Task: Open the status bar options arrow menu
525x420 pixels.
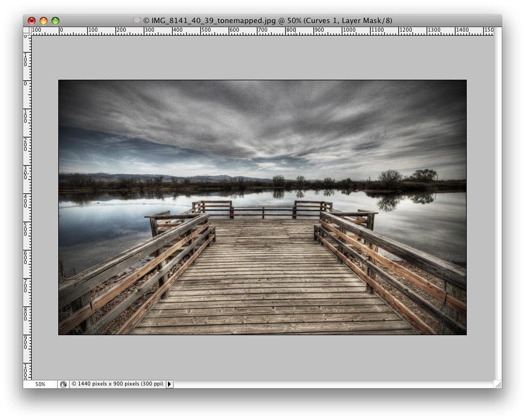Action: [169, 384]
